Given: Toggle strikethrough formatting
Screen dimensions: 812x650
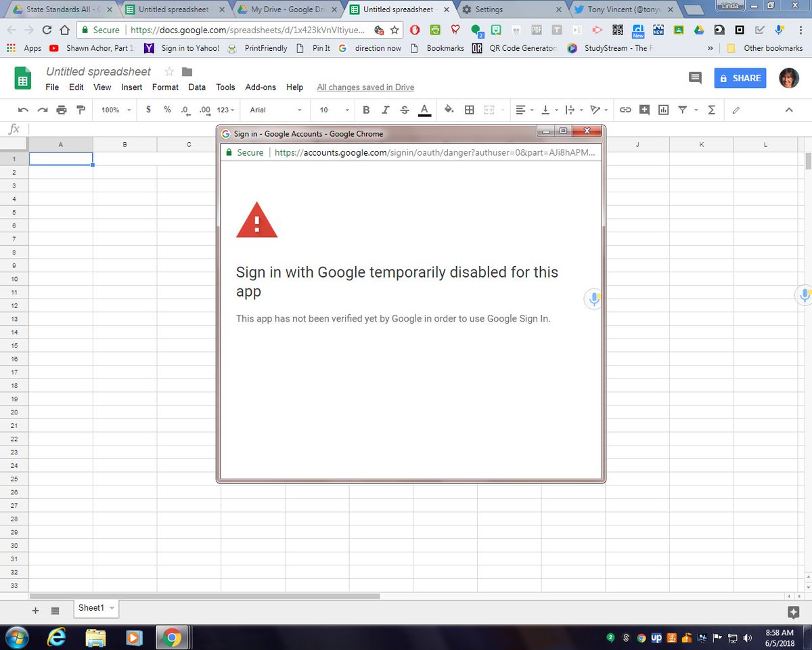Looking at the screenshot, I should pos(405,110).
